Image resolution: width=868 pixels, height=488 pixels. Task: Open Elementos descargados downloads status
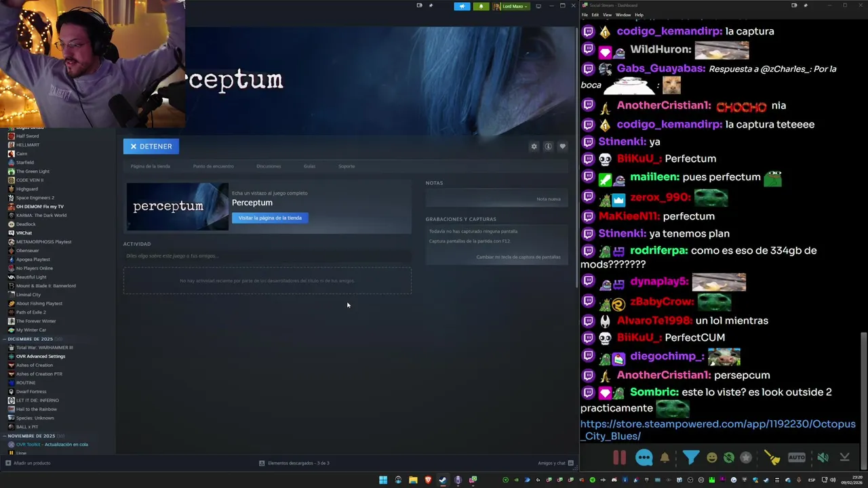(x=294, y=463)
